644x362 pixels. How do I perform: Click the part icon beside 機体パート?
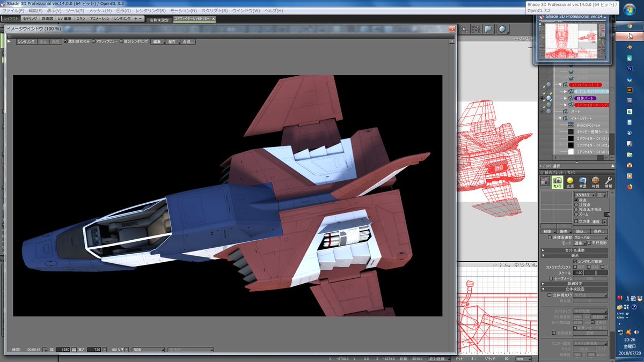pyautogui.click(x=571, y=98)
